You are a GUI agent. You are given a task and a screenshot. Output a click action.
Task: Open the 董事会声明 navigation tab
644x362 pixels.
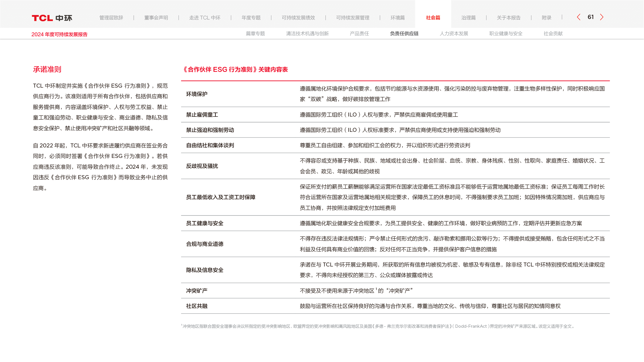point(156,18)
